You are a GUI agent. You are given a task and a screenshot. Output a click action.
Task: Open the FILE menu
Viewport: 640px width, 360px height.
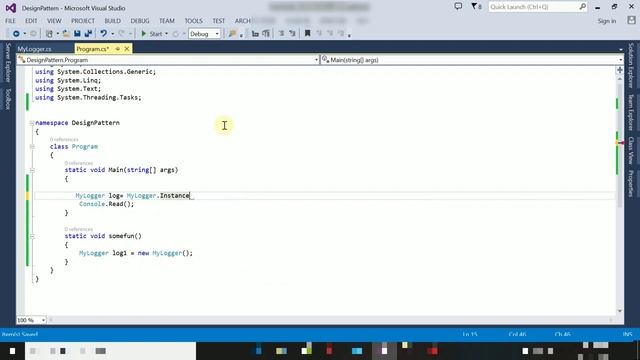[10, 21]
